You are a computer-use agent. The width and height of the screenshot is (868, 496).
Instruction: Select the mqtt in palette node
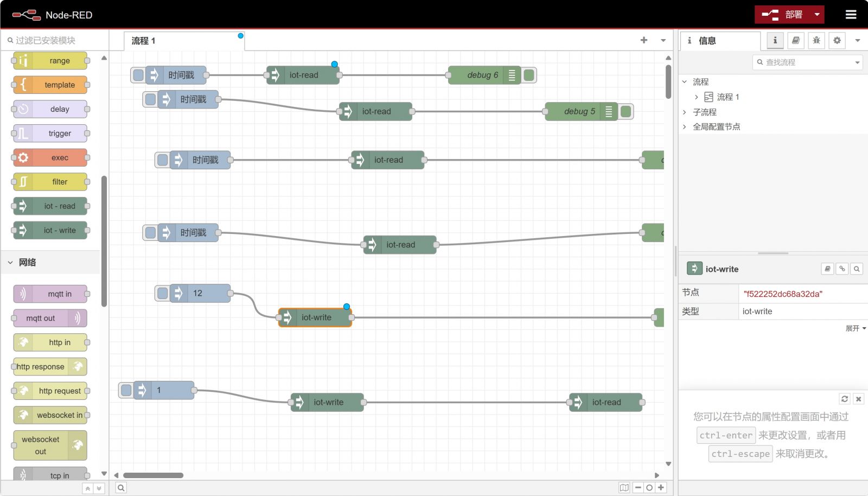[50, 294]
